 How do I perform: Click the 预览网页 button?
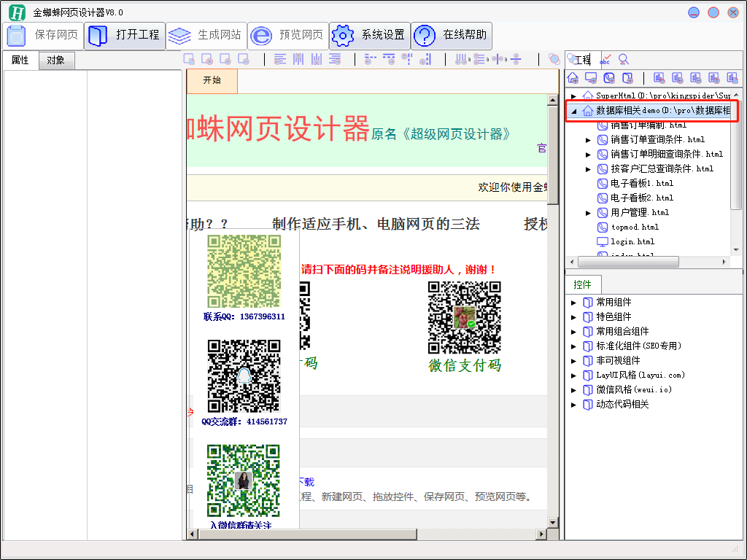pyautogui.click(x=288, y=35)
